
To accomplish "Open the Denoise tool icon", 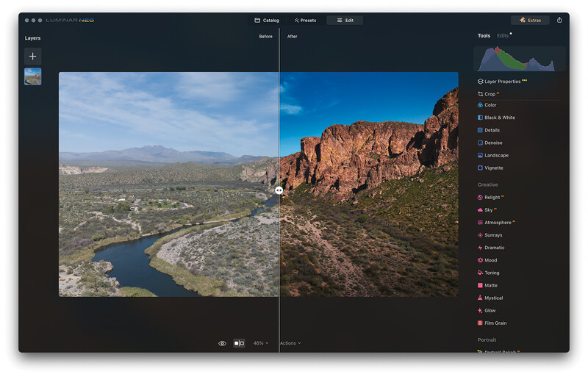I will (x=480, y=143).
